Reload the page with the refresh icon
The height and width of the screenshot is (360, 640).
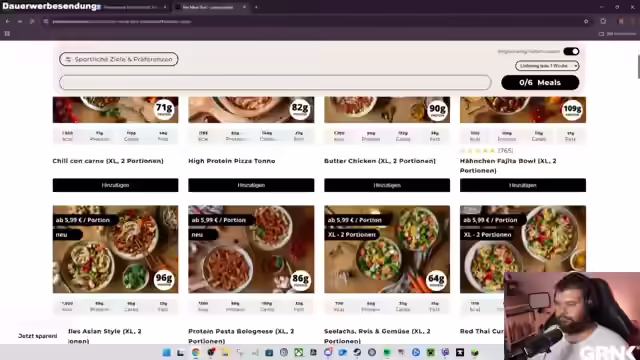pyautogui.click(x=32, y=21)
